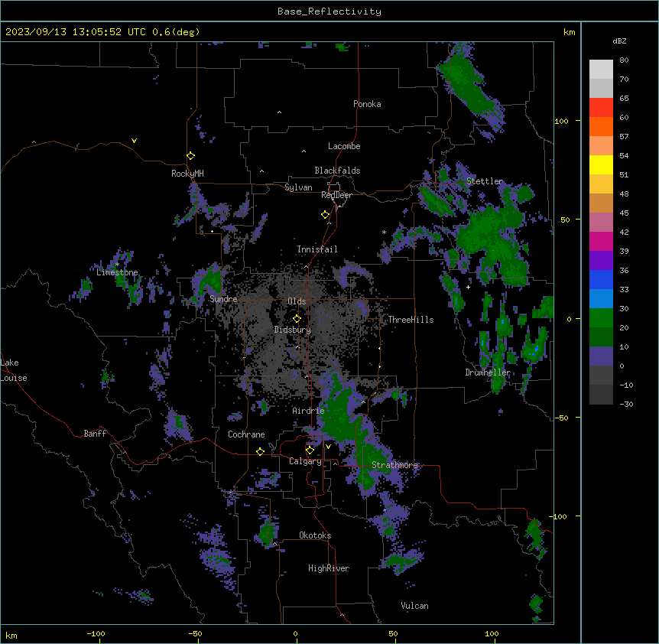Click the Didsbury city label
659x644 pixels.
tap(293, 330)
